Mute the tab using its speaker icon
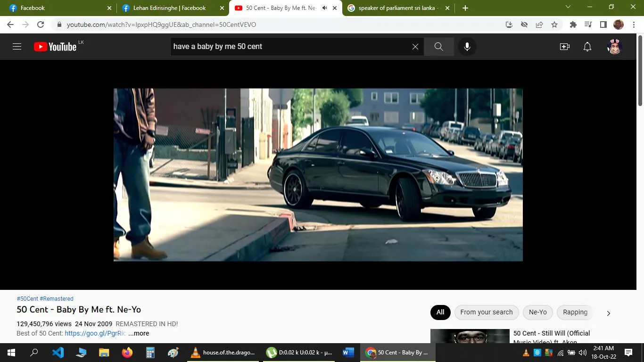The width and height of the screenshot is (644, 362). [x=323, y=8]
